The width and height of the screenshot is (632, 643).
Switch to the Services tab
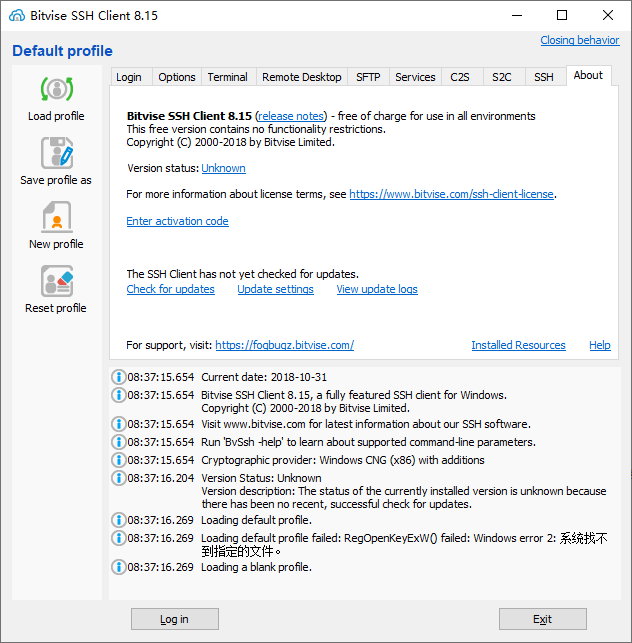pos(415,77)
